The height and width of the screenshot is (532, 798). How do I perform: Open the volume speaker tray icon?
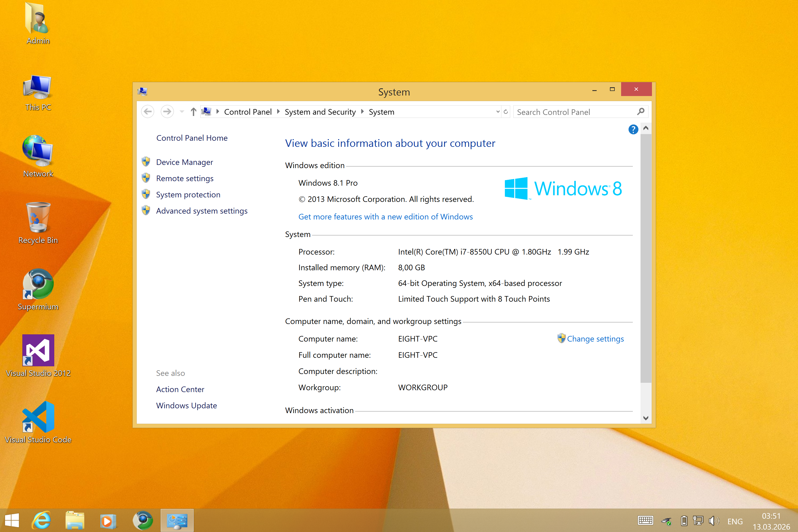coord(714,521)
